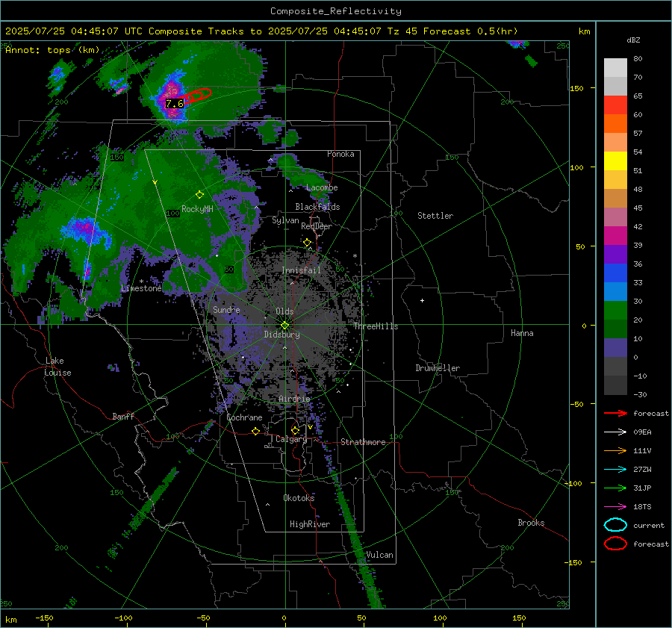This screenshot has width=672, height=628.
Task: Click the yellow radar site marker at Didsbury
Action: coord(285,326)
